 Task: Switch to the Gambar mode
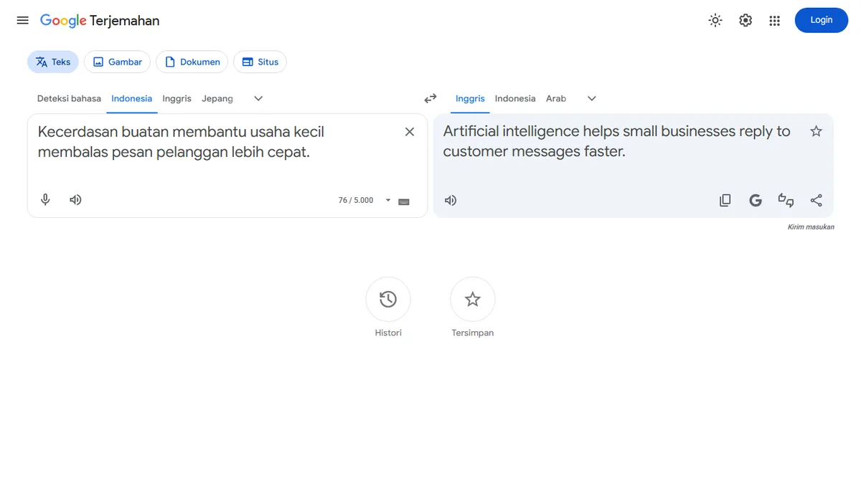(x=118, y=62)
